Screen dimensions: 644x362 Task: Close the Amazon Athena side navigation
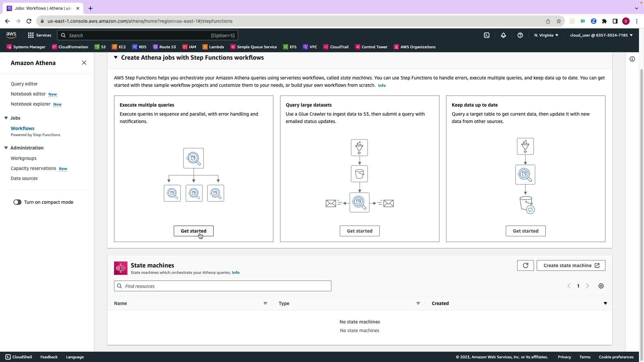click(84, 63)
